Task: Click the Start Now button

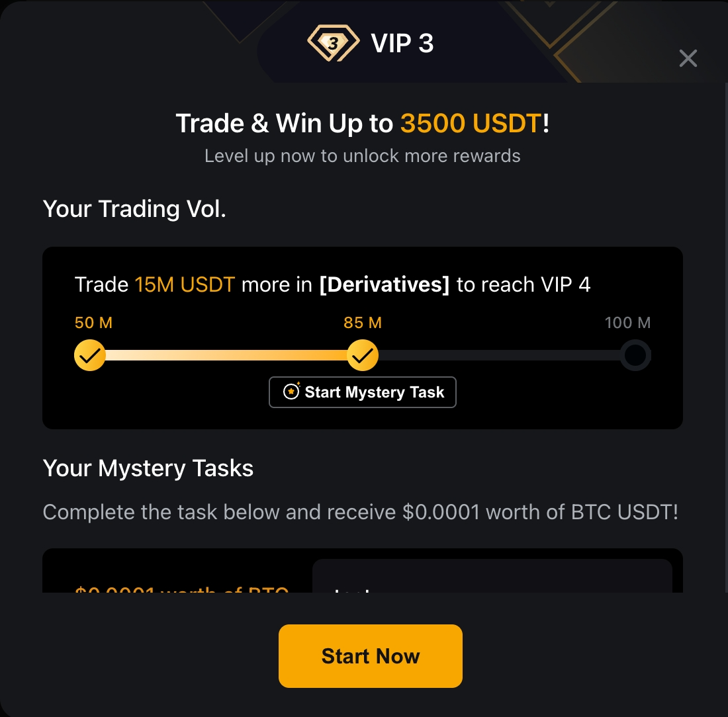Action: pyautogui.click(x=371, y=655)
